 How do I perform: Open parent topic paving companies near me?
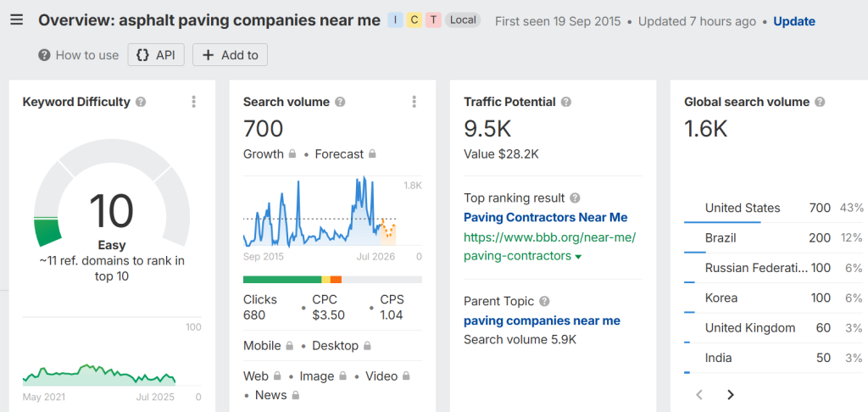point(542,320)
